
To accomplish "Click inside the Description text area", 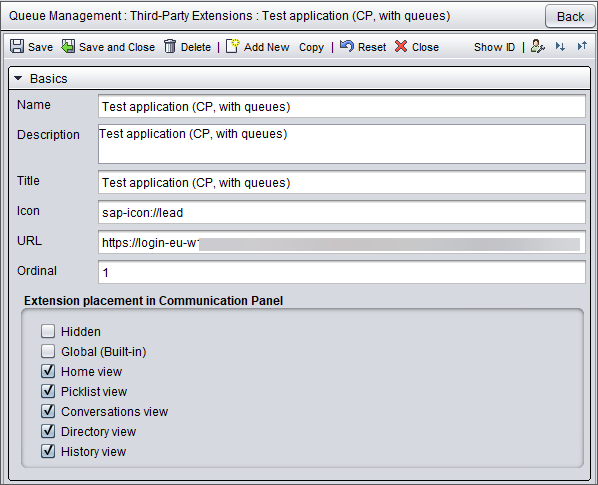I will (x=342, y=144).
